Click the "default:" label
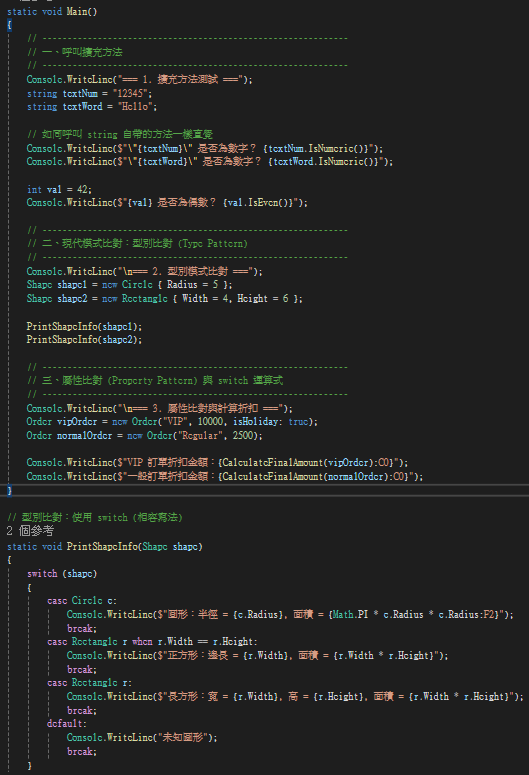The height and width of the screenshot is (775, 529). point(67,724)
